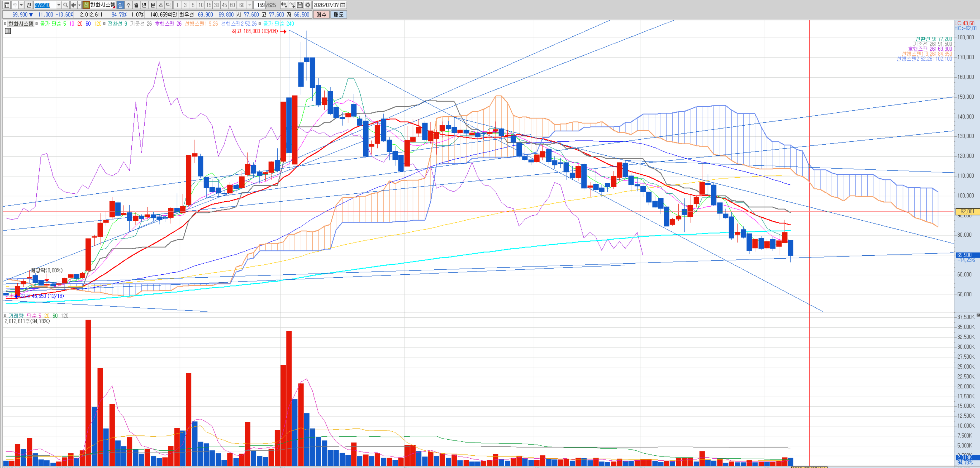This screenshot has height=468, width=980.
Task: Open the stock search magnifier
Action: 66,5
